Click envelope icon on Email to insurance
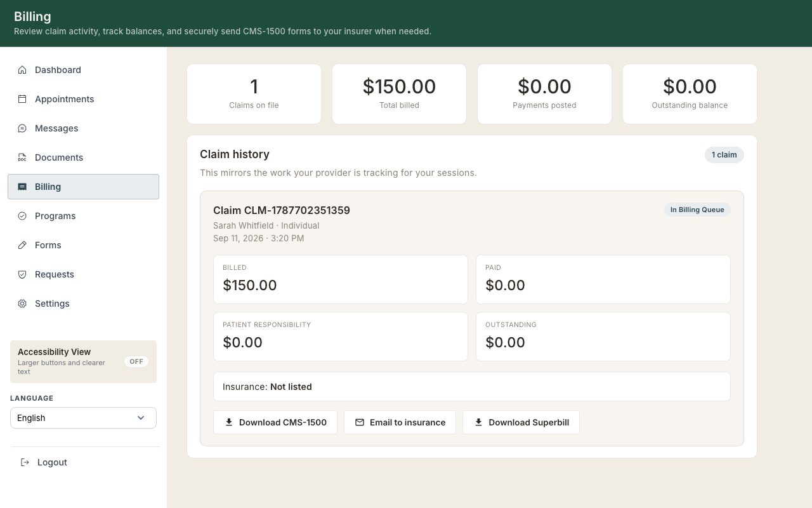Screen dimensions: 812x508 [360, 422]
